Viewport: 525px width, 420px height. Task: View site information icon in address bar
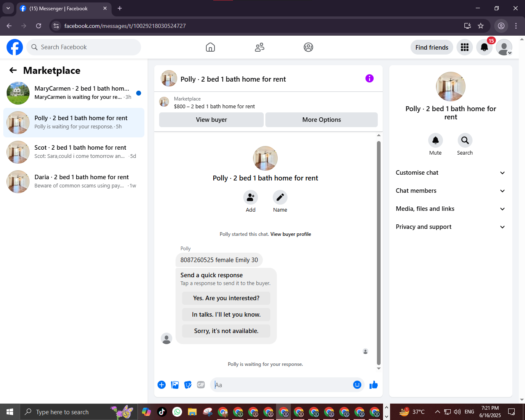[57, 26]
